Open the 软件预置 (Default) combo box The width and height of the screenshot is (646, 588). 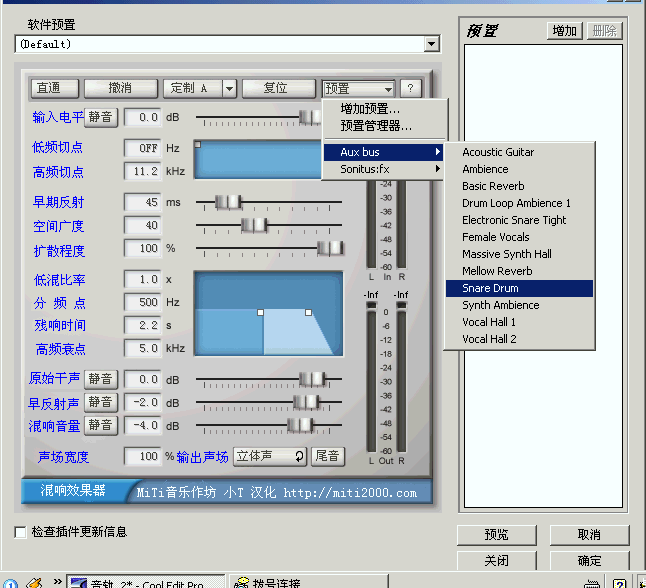(431, 44)
